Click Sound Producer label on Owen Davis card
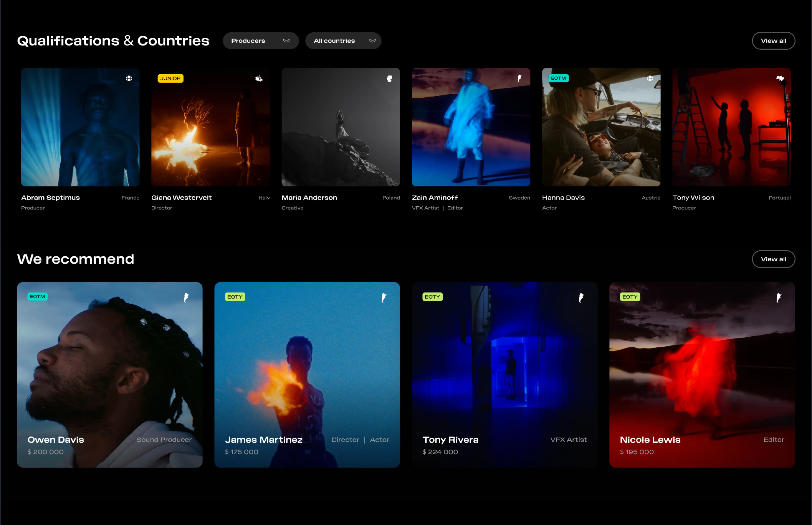This screenshot has width=812, height=525. coord(164,440)
